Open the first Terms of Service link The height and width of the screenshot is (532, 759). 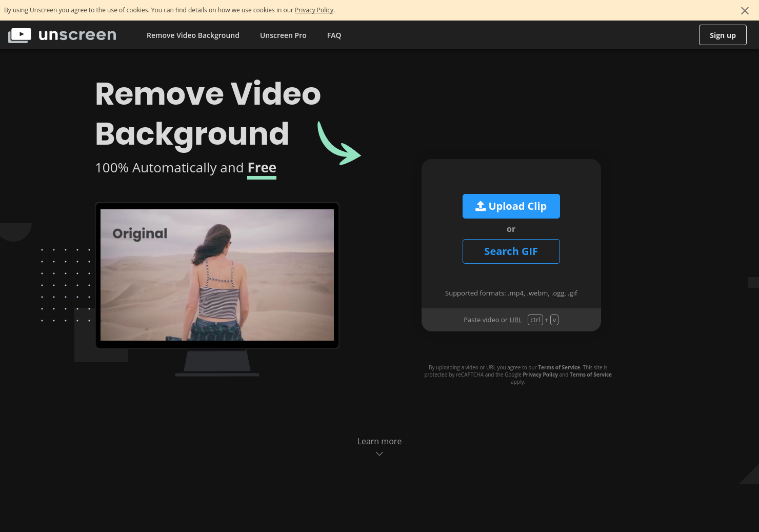click(559, 367)
